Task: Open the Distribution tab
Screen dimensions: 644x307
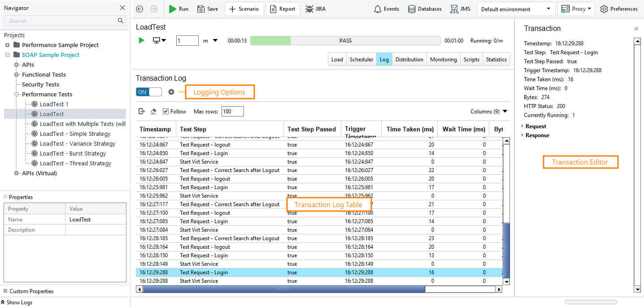Action: 409,59
